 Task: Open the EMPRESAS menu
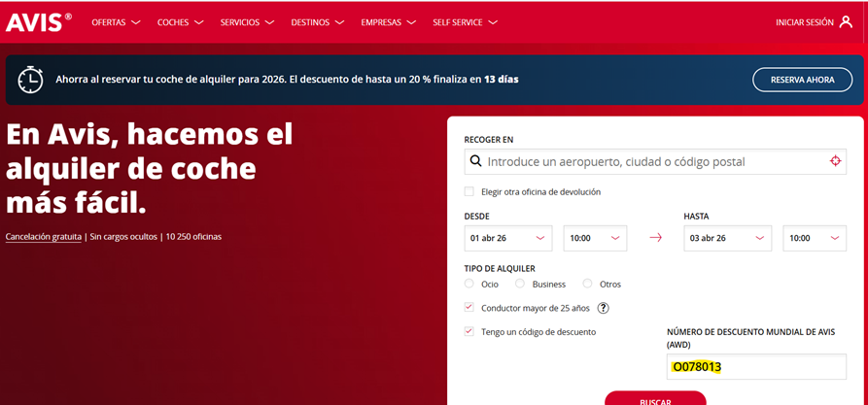[x=389, y=22]
